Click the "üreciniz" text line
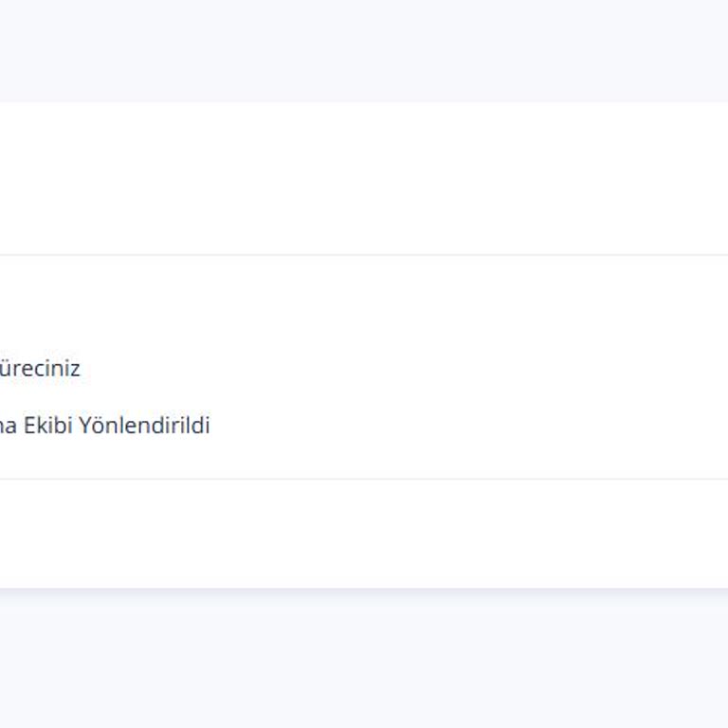The height and width of the screenshot is (728, 728). pyautogui.click(x=40, y=369)
